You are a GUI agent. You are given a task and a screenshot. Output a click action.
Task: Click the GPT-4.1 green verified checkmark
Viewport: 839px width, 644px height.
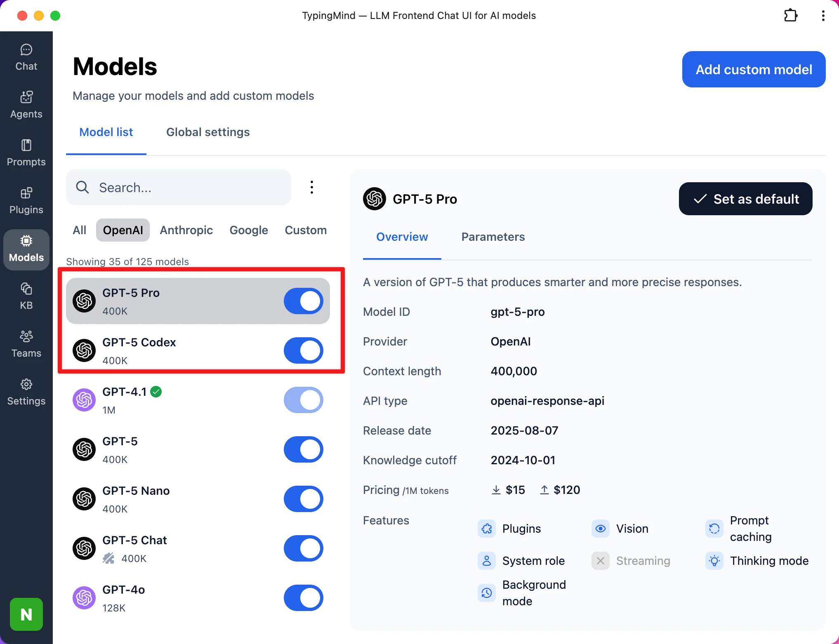156,392
